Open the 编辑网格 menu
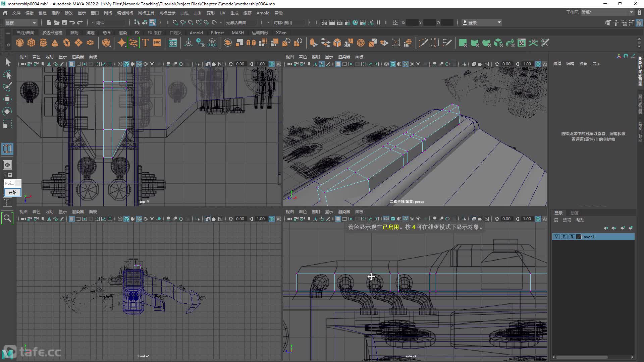Image resolution: width=644 pixels, height=362 pixels. 125,13
